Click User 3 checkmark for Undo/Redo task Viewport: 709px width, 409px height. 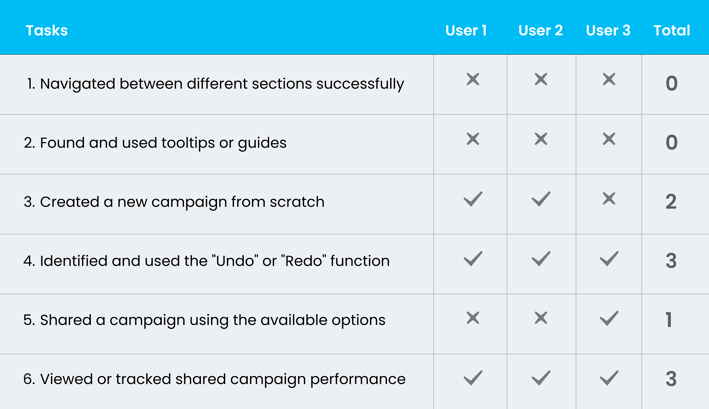tap(609, 259)
